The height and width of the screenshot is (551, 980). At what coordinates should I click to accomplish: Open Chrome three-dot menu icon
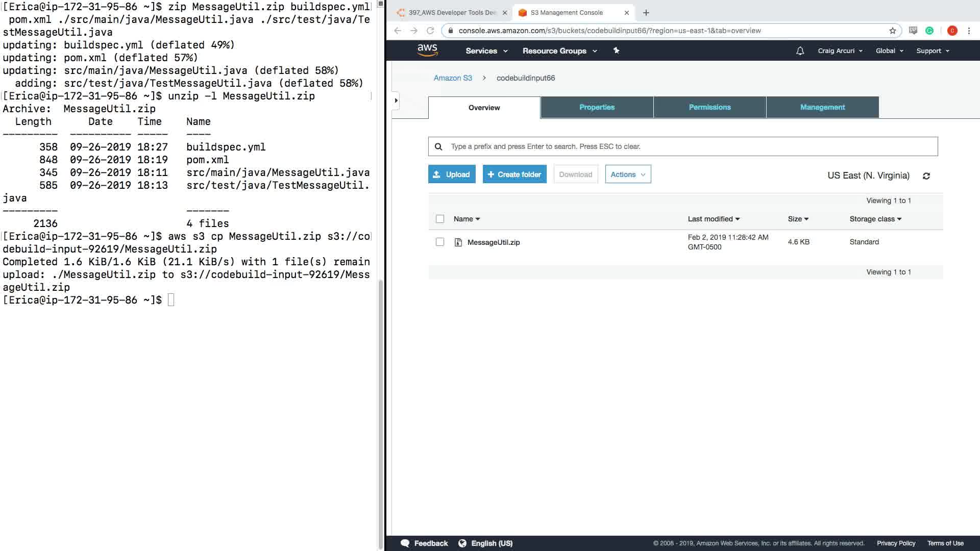[969, 31]
